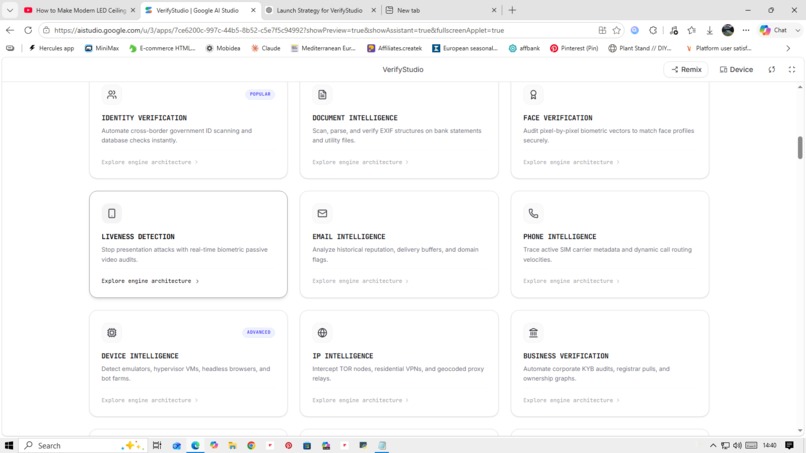Open Explore engine architecture under IP Intelligence
806x453 pixels.
coord(360,400)
